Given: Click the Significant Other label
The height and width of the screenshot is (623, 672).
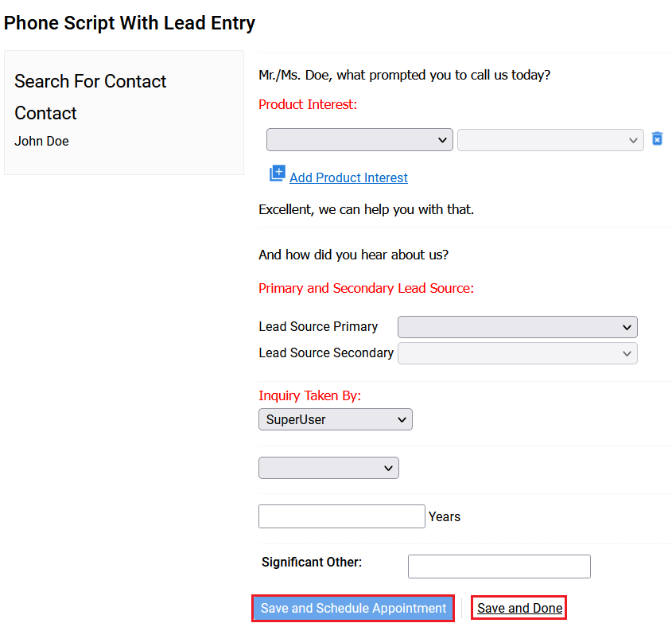Looking at the screenshot, I should 312,562.
